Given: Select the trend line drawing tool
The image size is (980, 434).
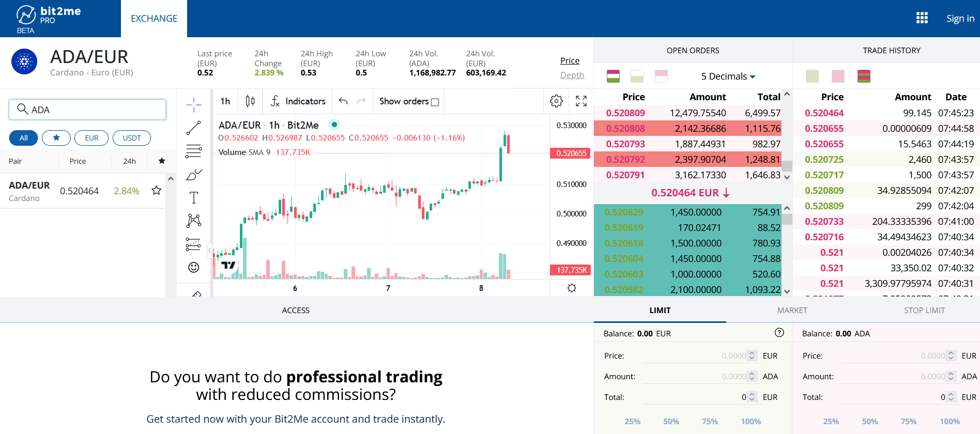Looking at the screenshot, I should click(194, 128).
